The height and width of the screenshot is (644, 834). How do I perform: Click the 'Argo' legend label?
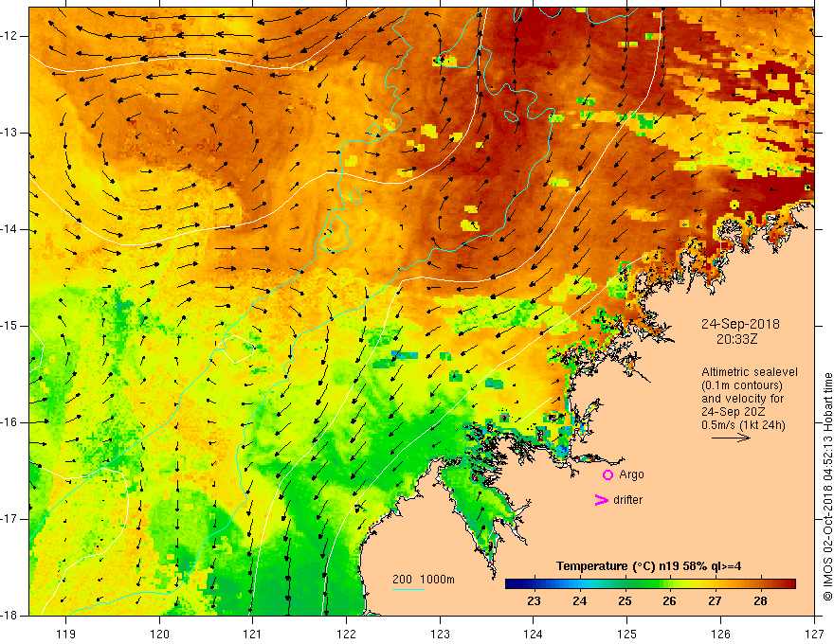tap(631, 474)
